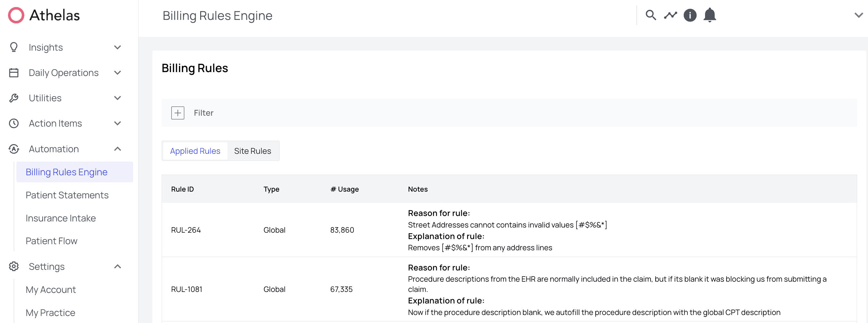
Task: Select the Applied Rules tab
Action: point(195,151)
